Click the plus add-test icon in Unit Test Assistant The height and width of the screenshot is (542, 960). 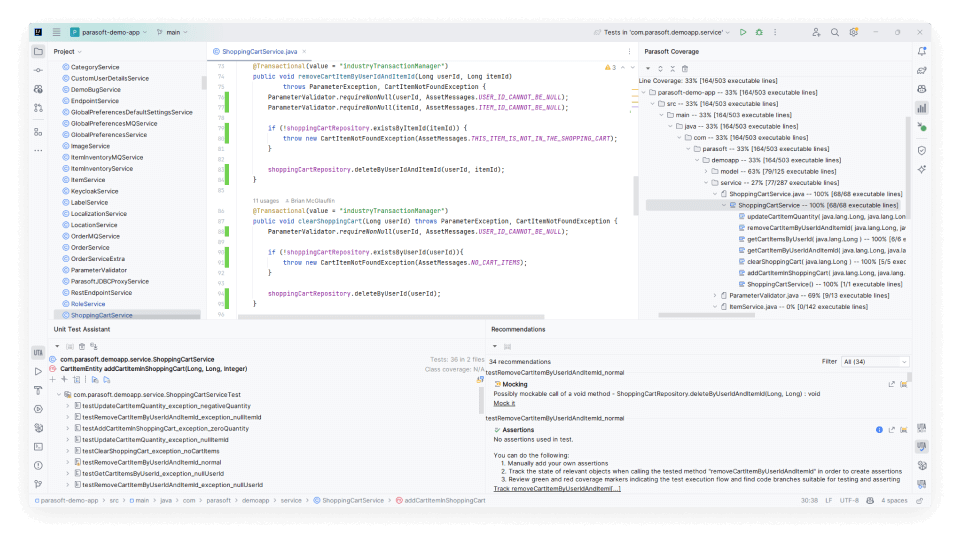(53, 380)
